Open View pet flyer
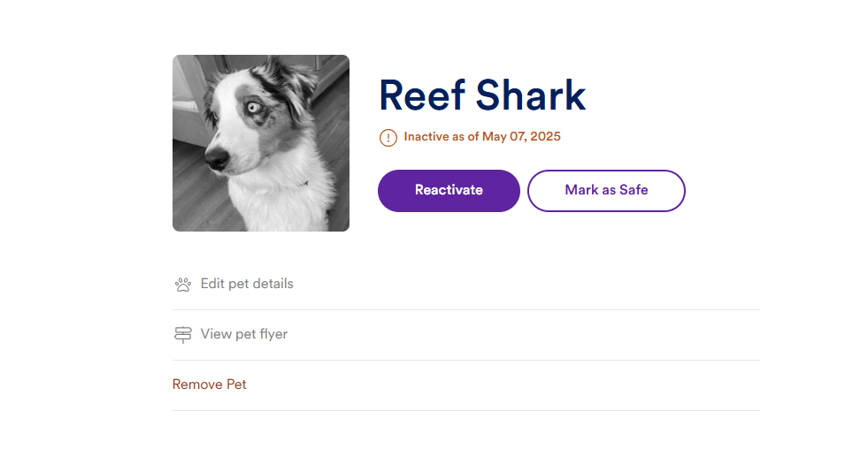This screenshot has height=449, width=868. coord(244,334)
